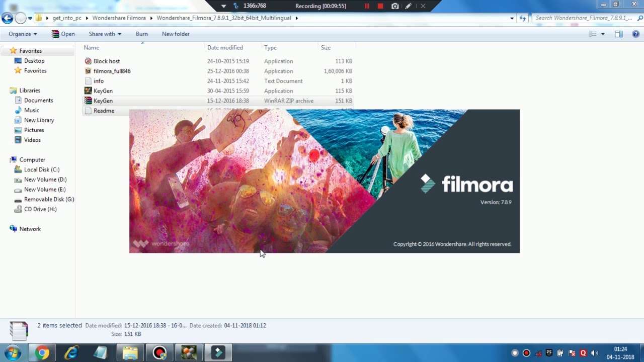Pause the screen recording
This screenshot has height=362, width=644.
(x=367, y=6)
